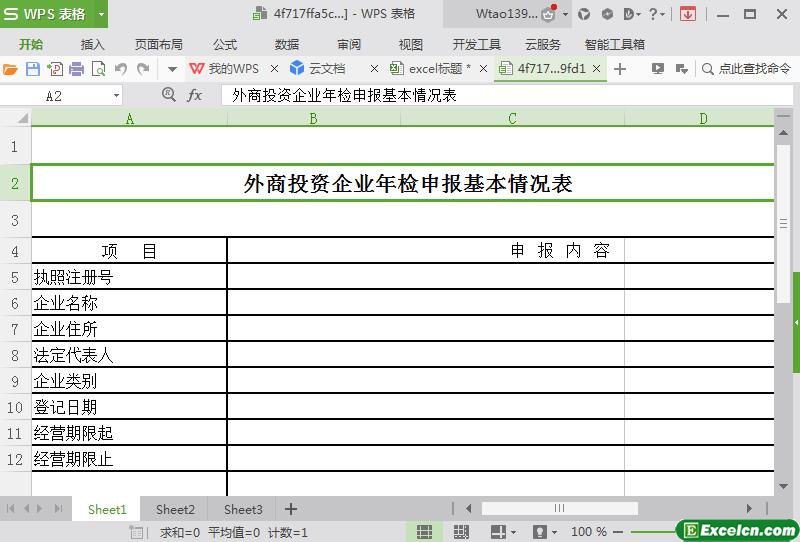Image resolution: width=800 pixels, height=542 pixels.
Task: Switch to the Sheet2 tab
Action: 175,509
